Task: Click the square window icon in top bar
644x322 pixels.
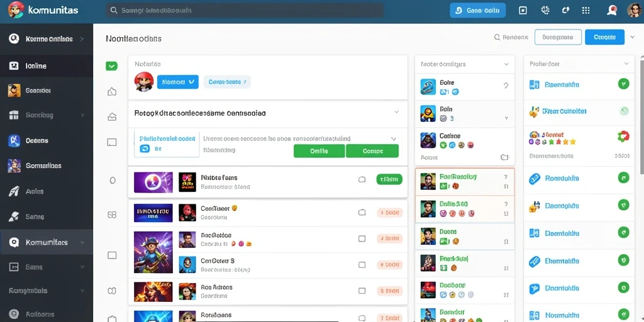Action: 523,11
